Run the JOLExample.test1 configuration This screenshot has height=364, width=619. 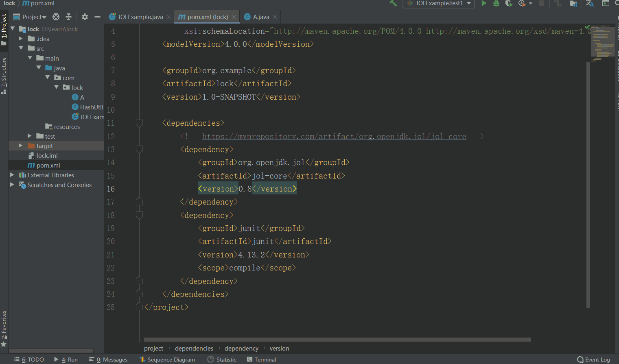[x=484, y=3]
